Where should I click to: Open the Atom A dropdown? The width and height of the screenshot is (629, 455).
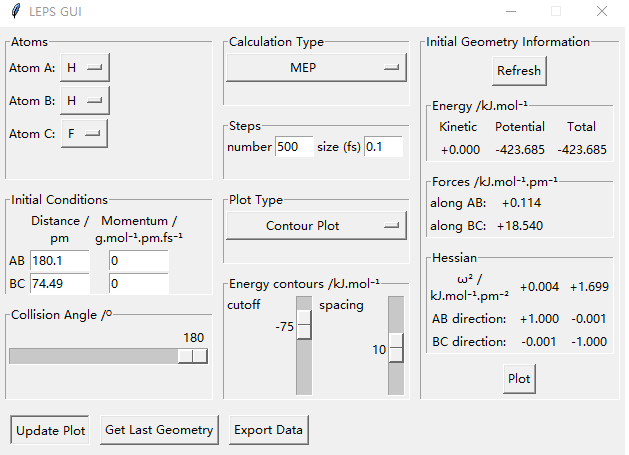pos(84,68)
